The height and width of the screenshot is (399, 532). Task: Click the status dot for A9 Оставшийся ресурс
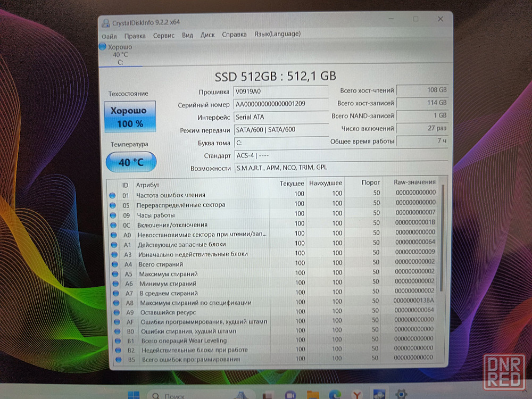117,312
